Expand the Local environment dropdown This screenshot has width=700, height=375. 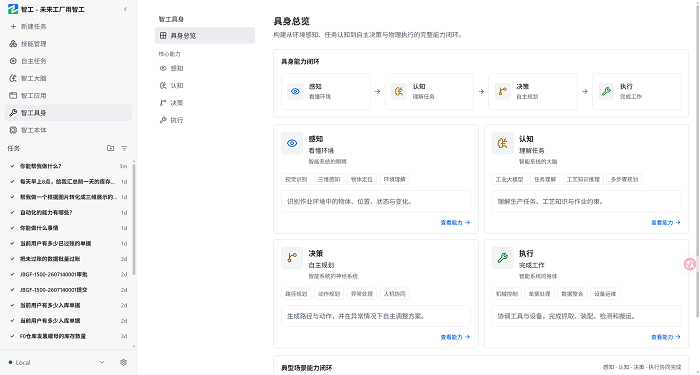tap(102, 362)
